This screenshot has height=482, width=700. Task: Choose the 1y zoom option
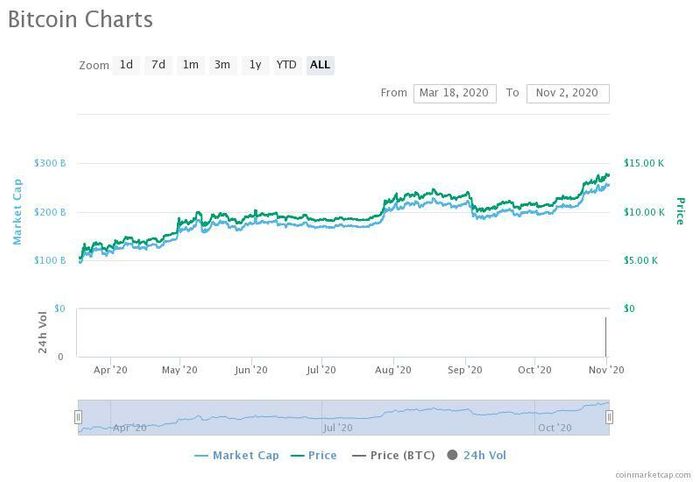[x=255, y=65]
